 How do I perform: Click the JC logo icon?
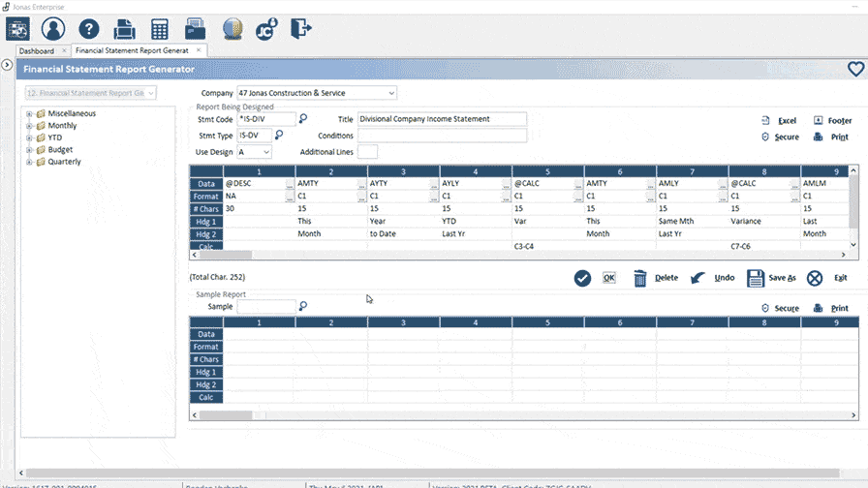click(266, 29)
